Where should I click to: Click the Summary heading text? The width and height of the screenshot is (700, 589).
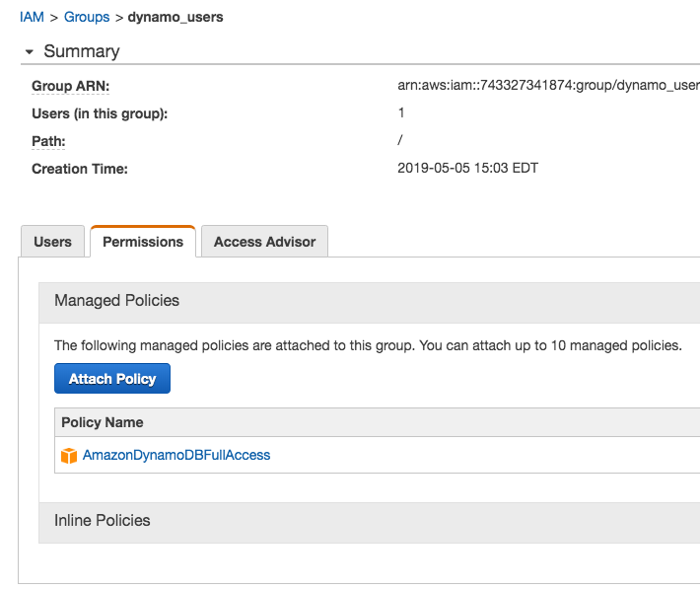82,51
